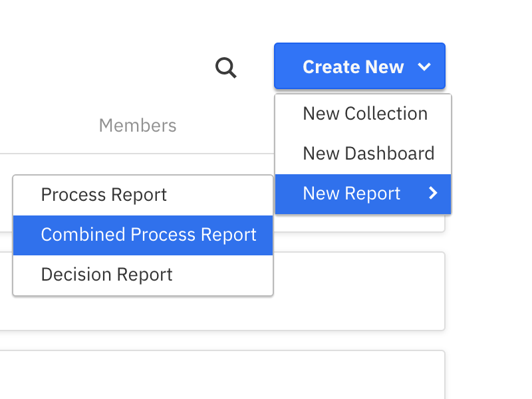Select New Collection from the menu

(364, 114)
